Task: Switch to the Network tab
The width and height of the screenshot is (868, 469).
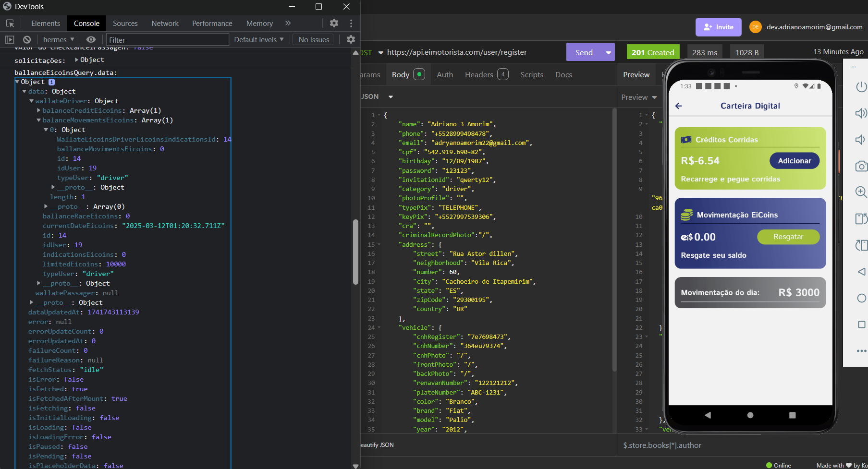Action: click(165, 23)
